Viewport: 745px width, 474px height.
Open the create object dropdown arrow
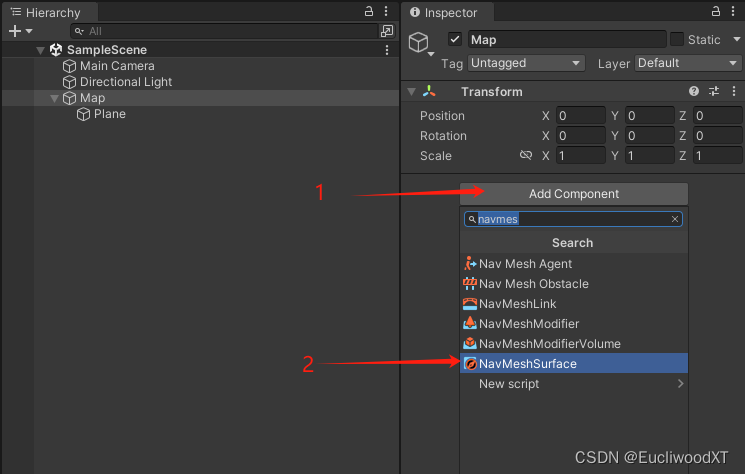coord(29,31)
